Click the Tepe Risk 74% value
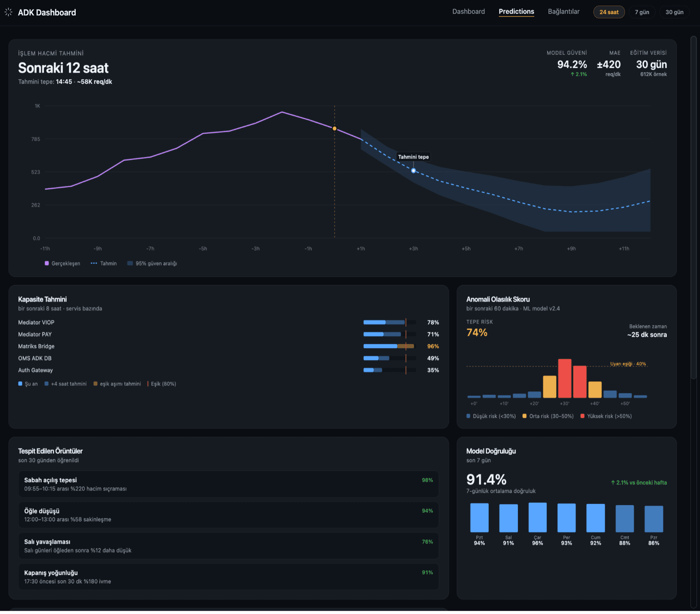Viewport: 700px width, 614px height. click(477, 332)
